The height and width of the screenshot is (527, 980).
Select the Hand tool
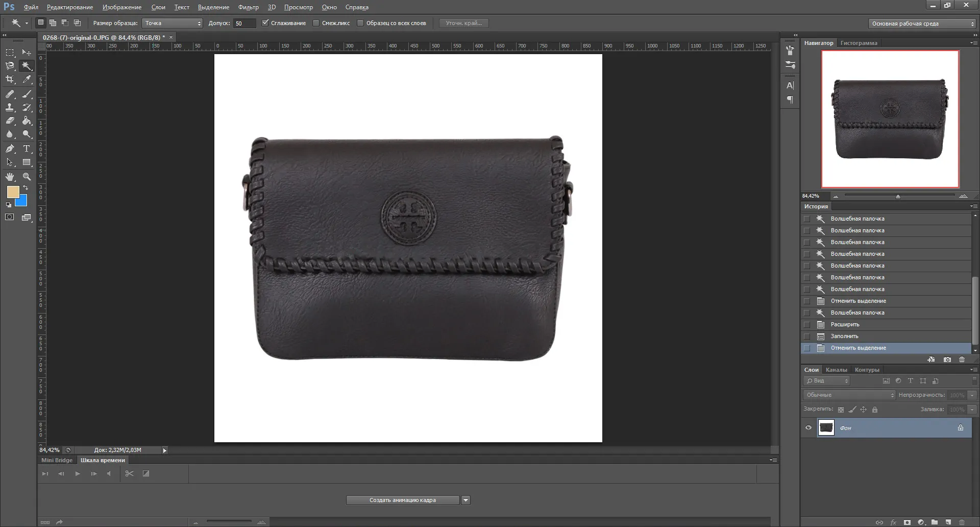point(10,177)
